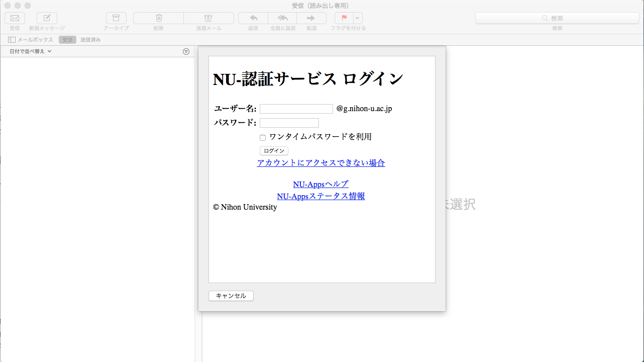
Task: Click the NU-認証サービス ログイン heading
Action: click(308, 79)
